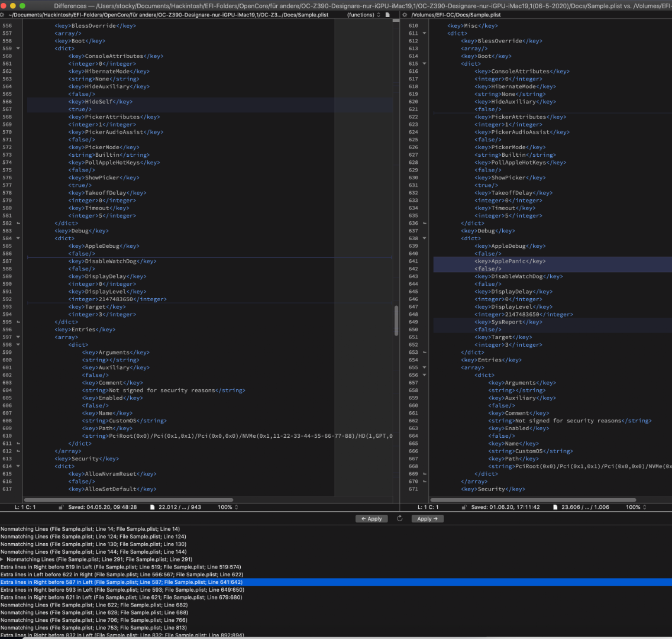This screenshot has height=639, width=672.
Task: Click the document icon beside the functions popup
Action: click(x=387, y=14)
